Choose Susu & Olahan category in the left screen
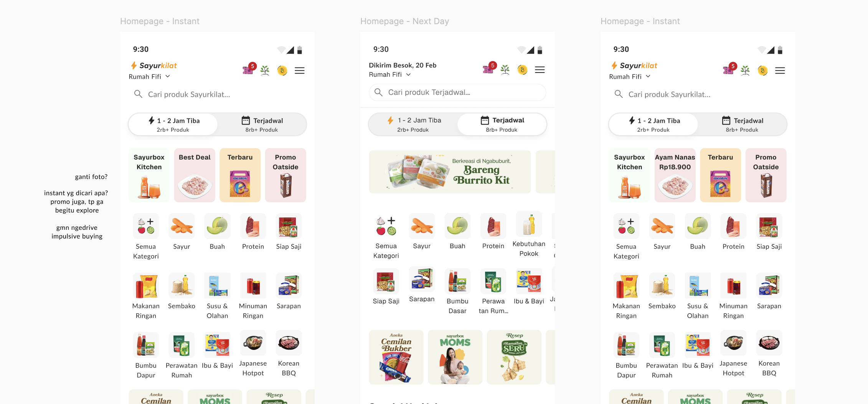This screenshot has height=404, width=868. click(x=217, y=296)
